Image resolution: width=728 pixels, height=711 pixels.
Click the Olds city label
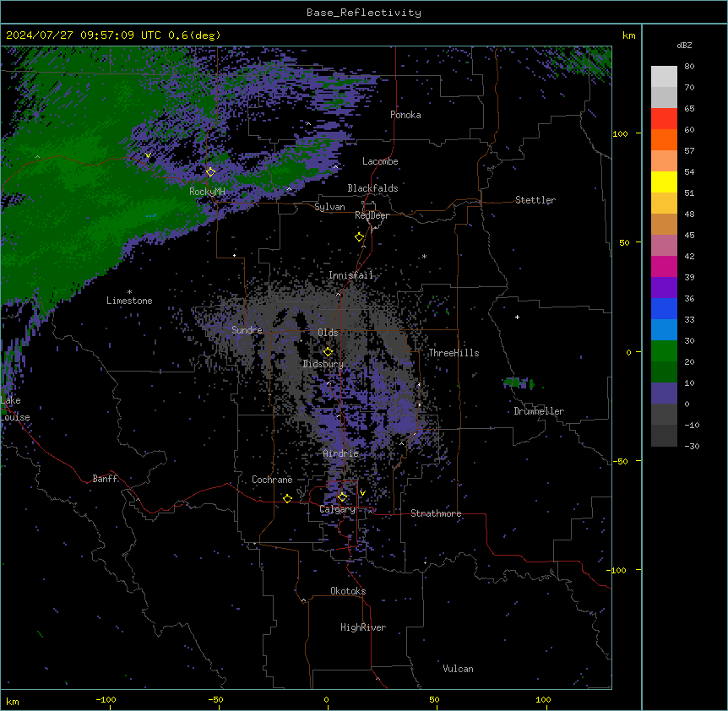click(328, 333)
